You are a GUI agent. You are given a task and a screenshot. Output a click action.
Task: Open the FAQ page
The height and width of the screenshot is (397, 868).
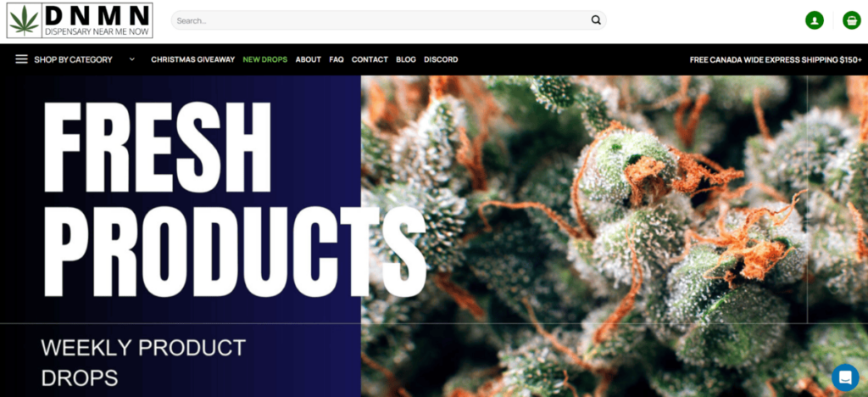336,59
